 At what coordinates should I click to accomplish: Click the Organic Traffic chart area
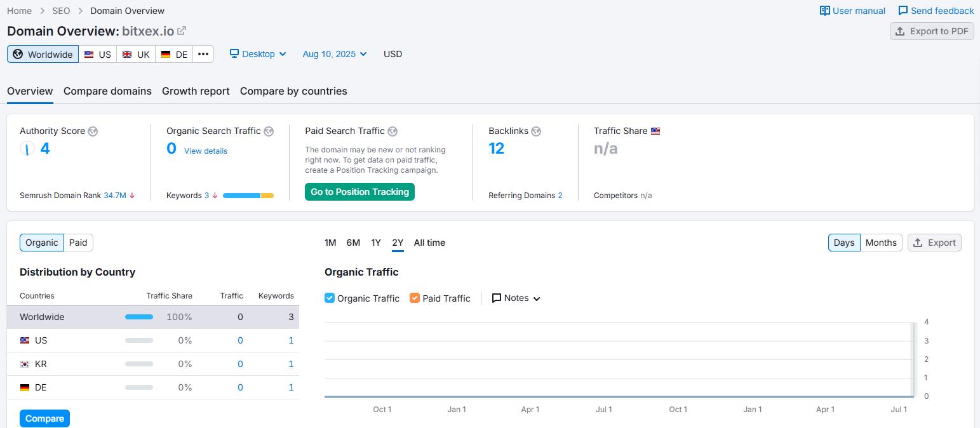pyautogui.click(x=619, y=359)
